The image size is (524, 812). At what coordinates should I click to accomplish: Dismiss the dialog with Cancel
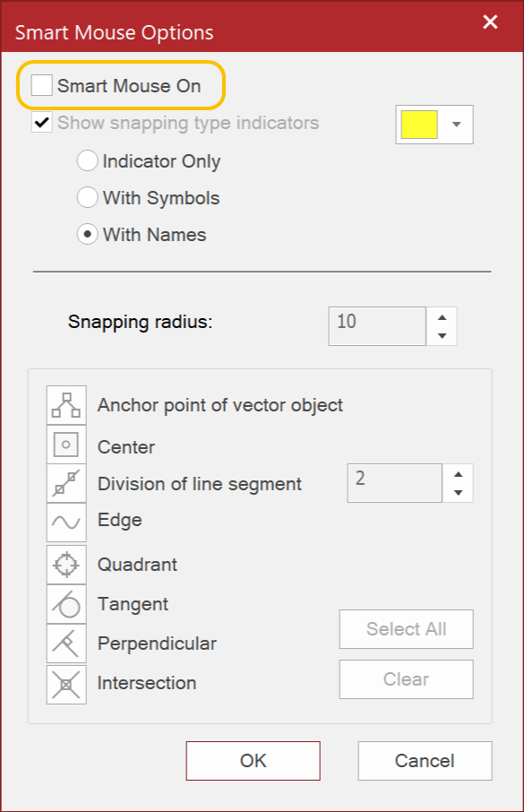[424, 760]
